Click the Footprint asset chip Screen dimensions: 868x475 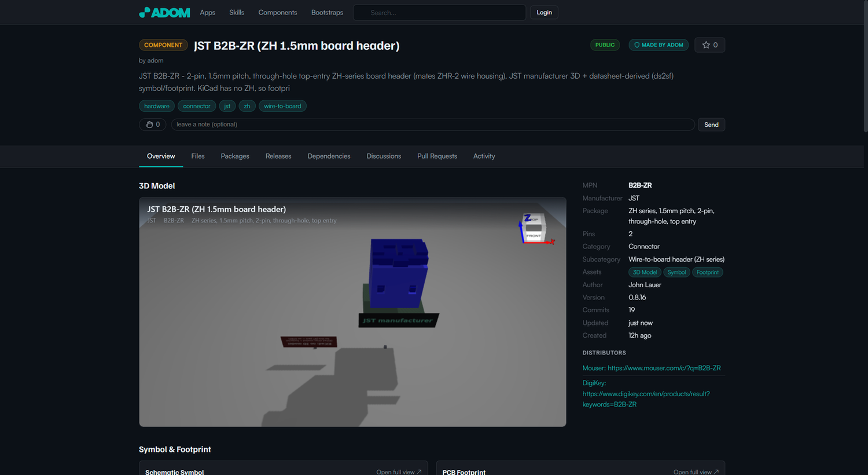(x=707, y=272)
